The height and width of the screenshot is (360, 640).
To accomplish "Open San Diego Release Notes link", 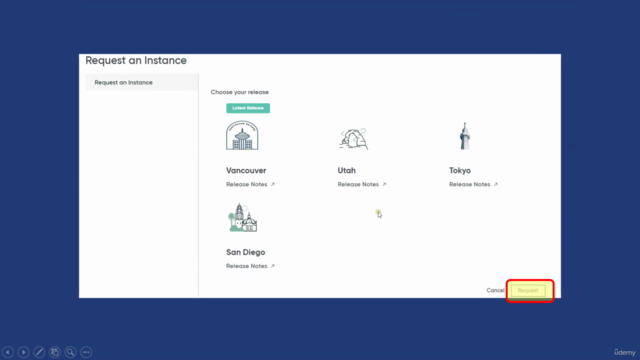I will click(x=250, y=266).
